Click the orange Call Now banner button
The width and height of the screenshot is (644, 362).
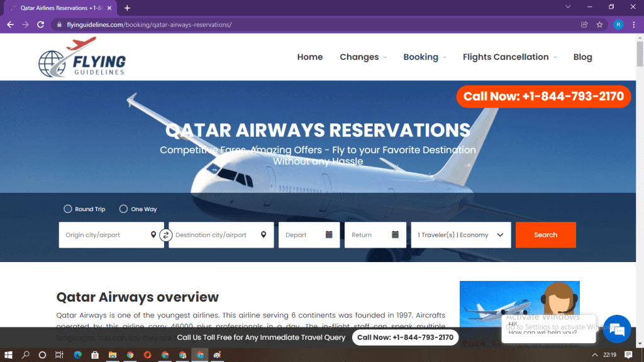pos(543,96)
